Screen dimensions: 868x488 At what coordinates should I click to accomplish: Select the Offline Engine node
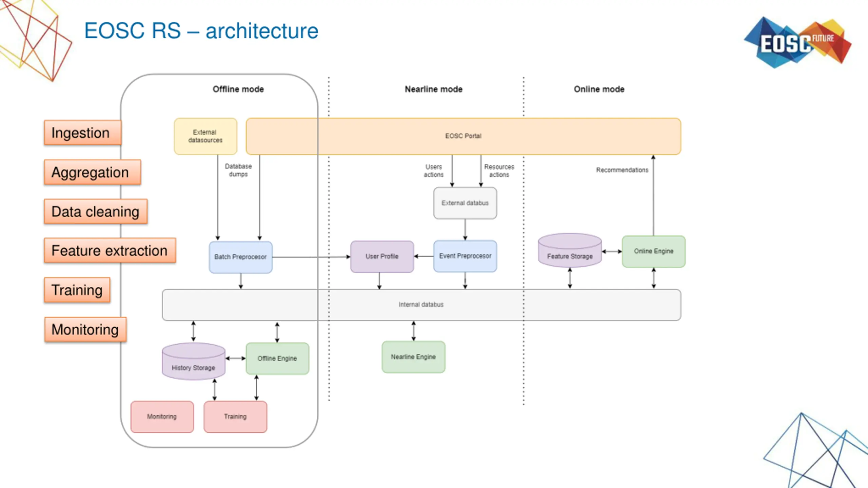click(277, 359)
